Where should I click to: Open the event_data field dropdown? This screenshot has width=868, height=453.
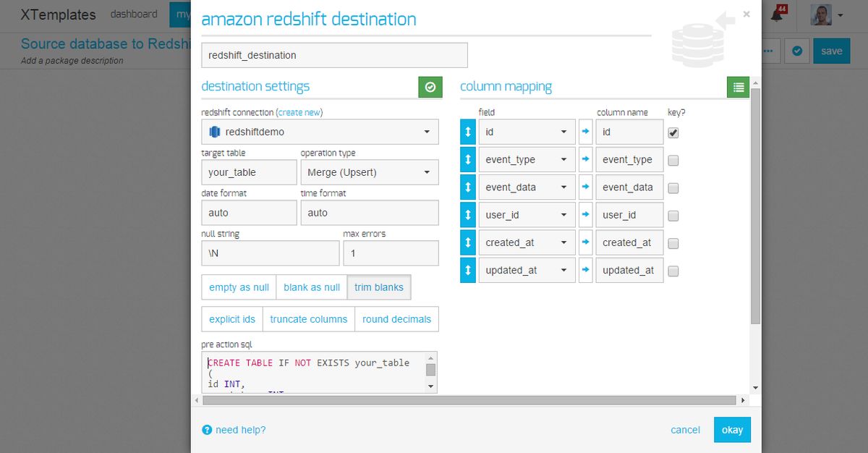click(527, 187)
